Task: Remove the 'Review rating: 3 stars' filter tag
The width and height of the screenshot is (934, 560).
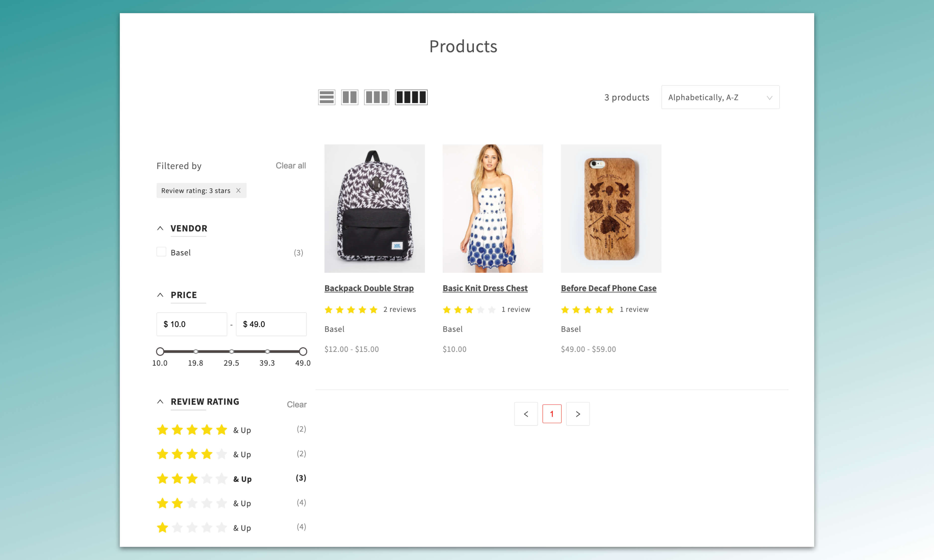Action: tap(238, 191)
